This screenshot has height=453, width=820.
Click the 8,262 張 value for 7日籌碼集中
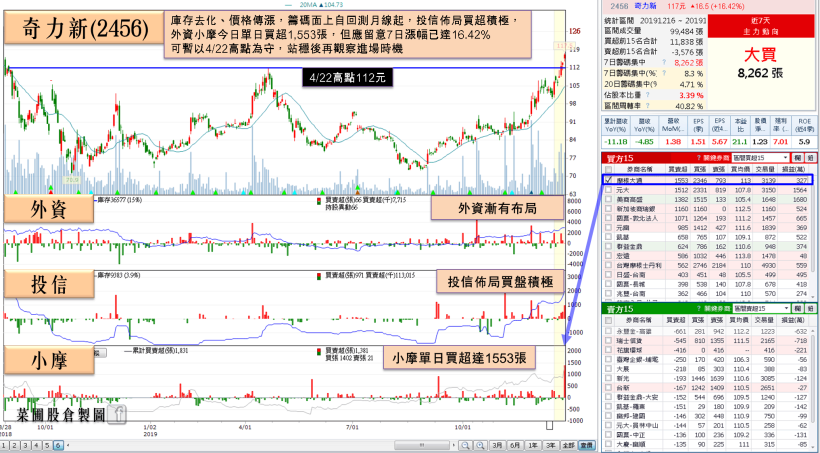(x=689, y=62)
